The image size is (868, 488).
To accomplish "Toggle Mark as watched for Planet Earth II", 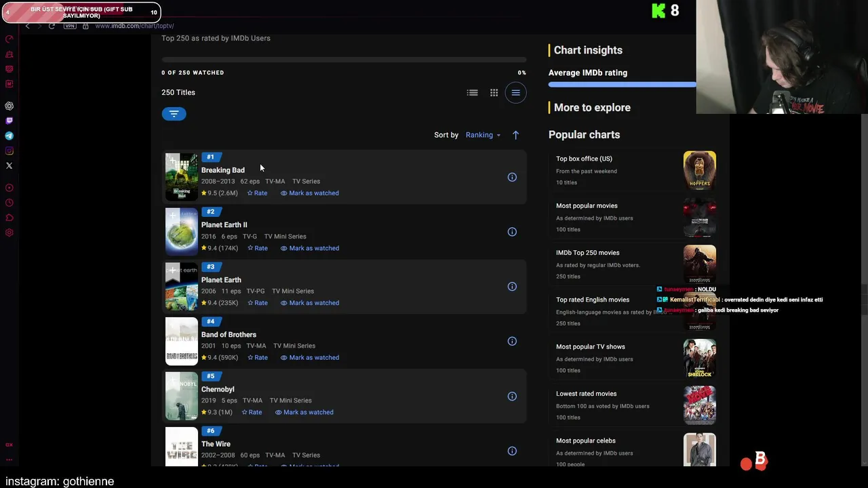I will [x=310, y=248].
